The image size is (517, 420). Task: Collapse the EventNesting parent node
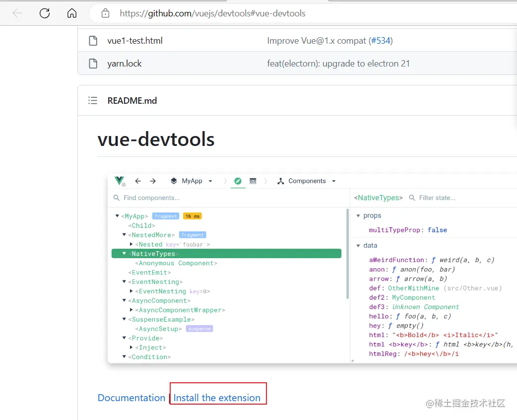pyautogui.click(x=124, y=281)
